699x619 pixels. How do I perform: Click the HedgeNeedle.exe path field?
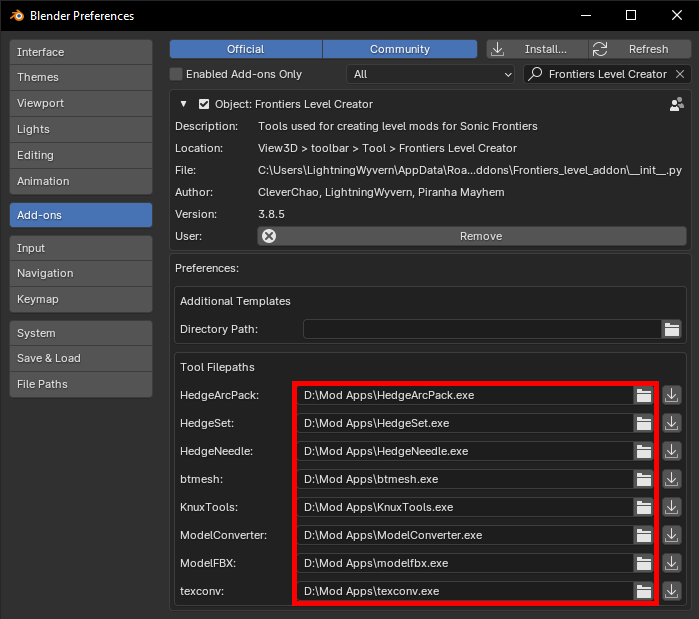click(465, 451)
